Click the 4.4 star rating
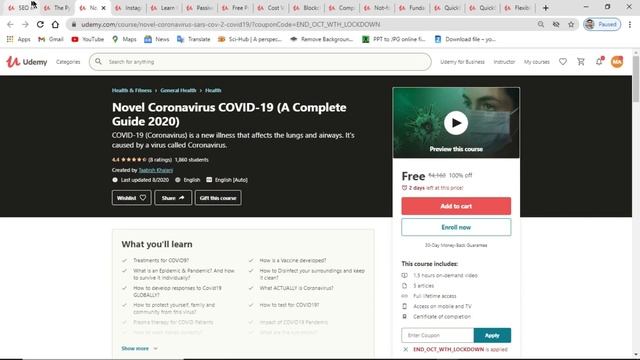The height and width of the screenshot is (360, 640). pos(129,160)
